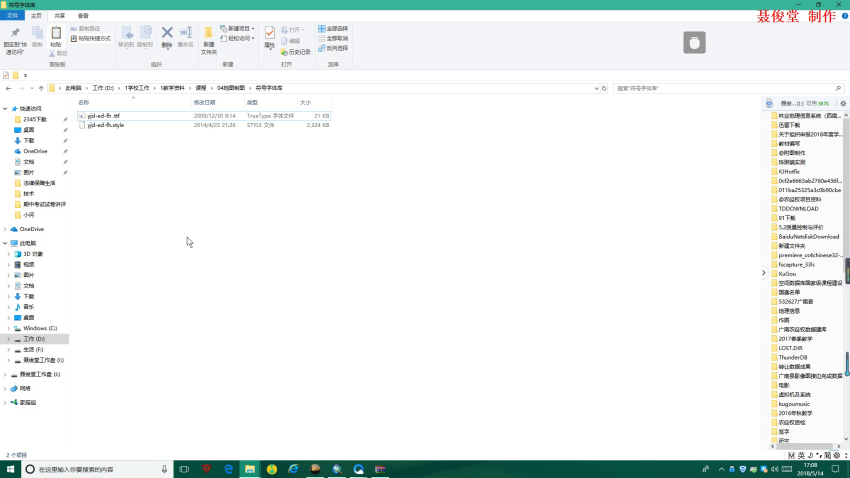
Task: Click the search box for 符号字体库
Action: [x=728, y=88]
